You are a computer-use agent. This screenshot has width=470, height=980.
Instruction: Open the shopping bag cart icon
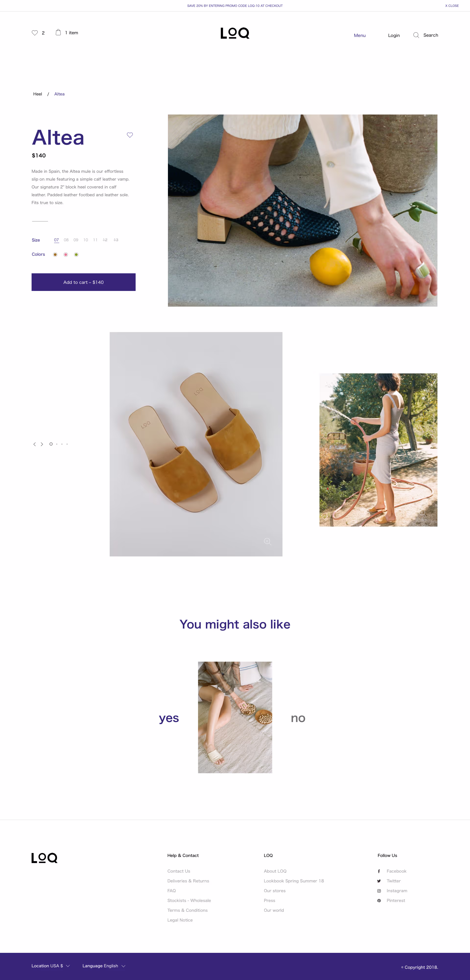pos(58,32)
